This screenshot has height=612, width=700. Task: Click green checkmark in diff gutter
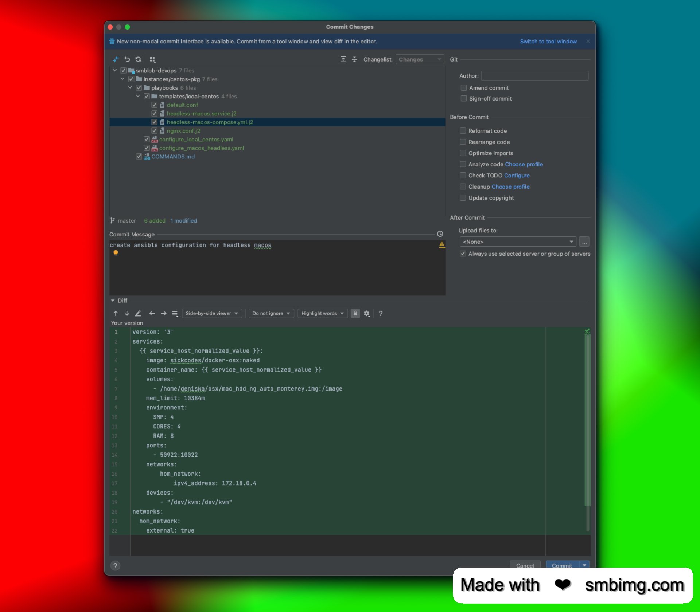(x=587, y=331)
